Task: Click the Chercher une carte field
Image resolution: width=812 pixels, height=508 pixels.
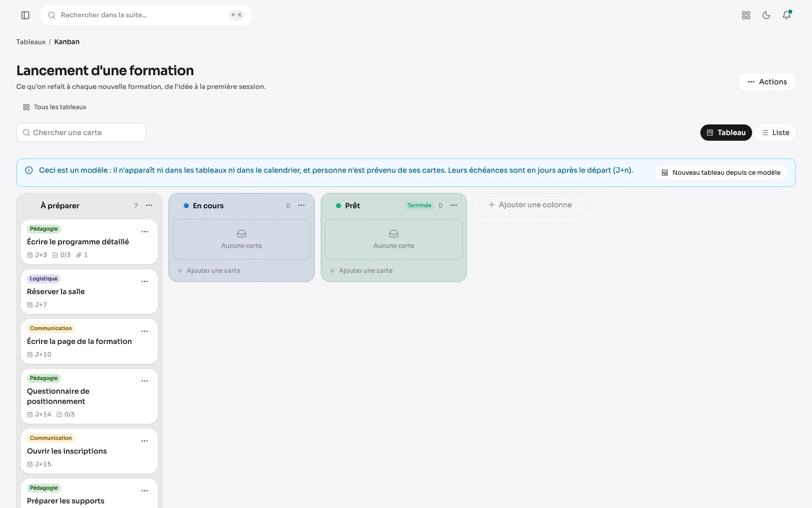Action: click(x=81, y=133)
